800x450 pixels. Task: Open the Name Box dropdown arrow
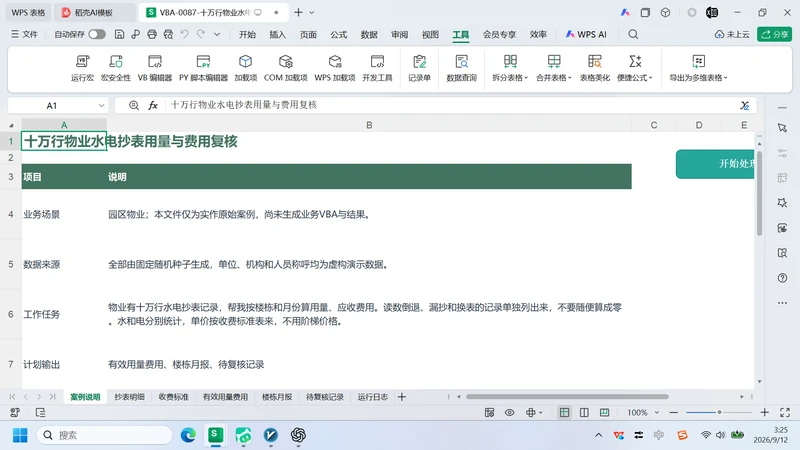point(101,106)
